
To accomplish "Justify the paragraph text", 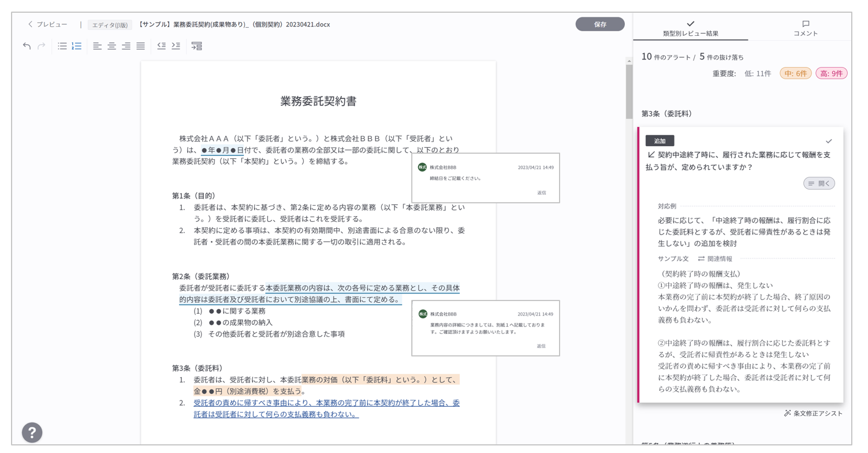I will click(140, 46).
